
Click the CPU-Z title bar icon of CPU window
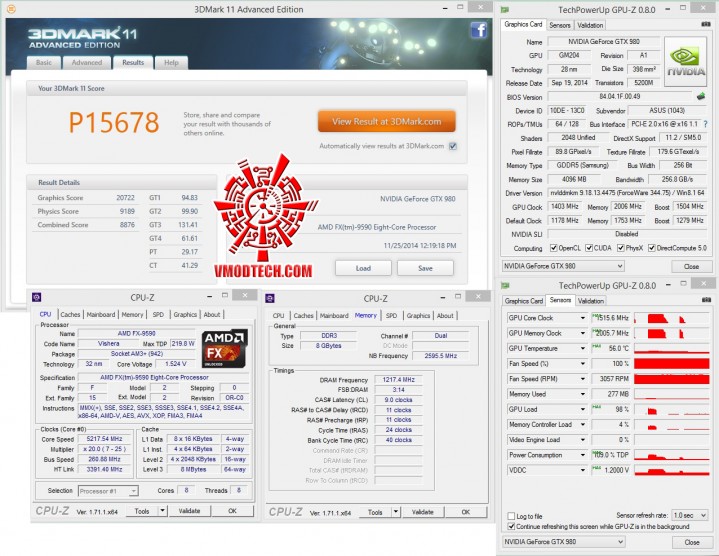37,297
